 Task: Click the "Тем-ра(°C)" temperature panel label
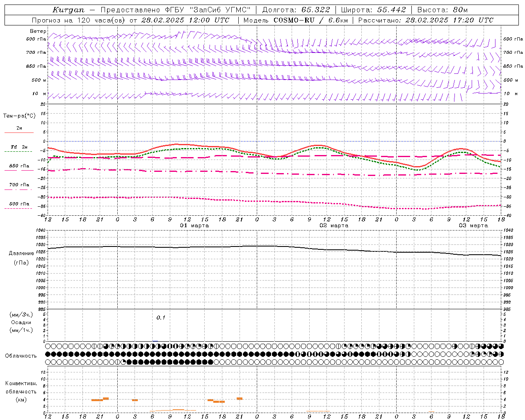(19, 116)
